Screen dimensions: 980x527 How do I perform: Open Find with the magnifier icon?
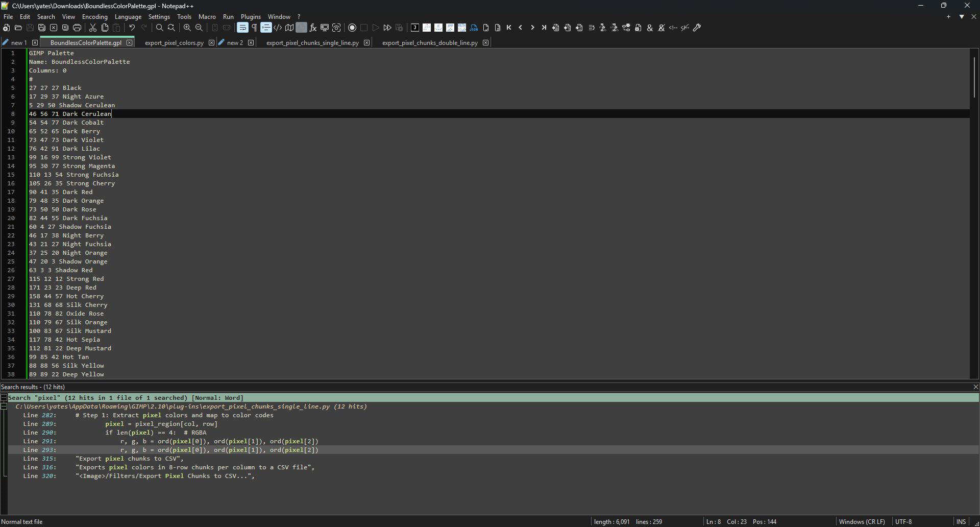160,28
